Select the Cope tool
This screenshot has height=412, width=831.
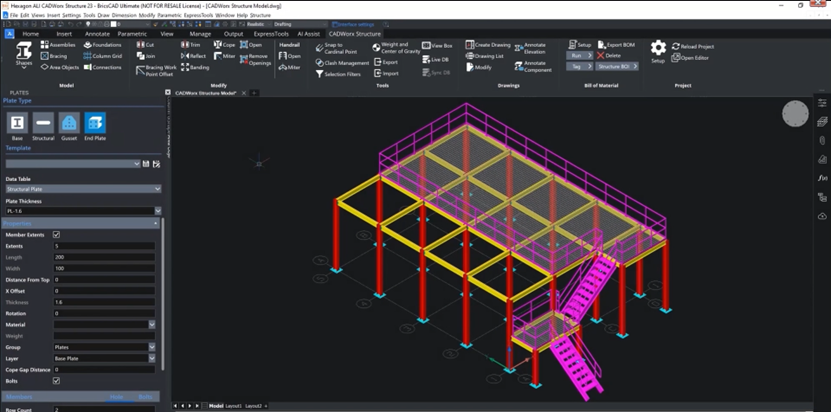(225, 45)
